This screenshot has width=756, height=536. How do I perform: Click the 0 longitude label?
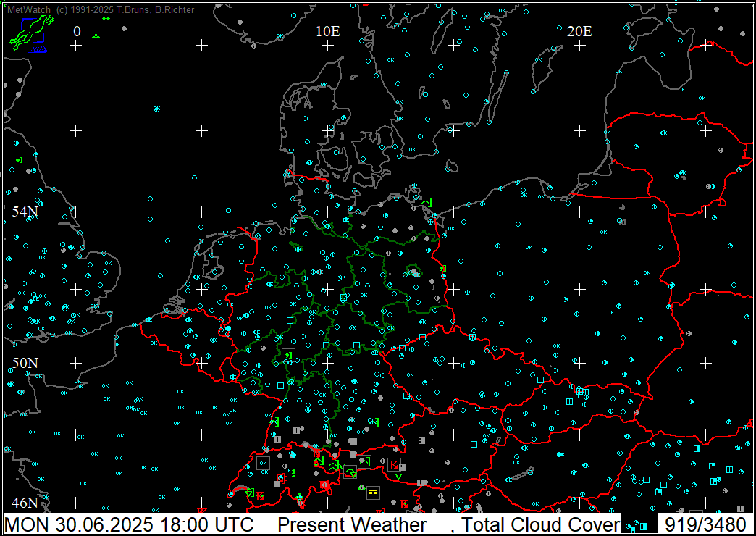pos(77,31)
